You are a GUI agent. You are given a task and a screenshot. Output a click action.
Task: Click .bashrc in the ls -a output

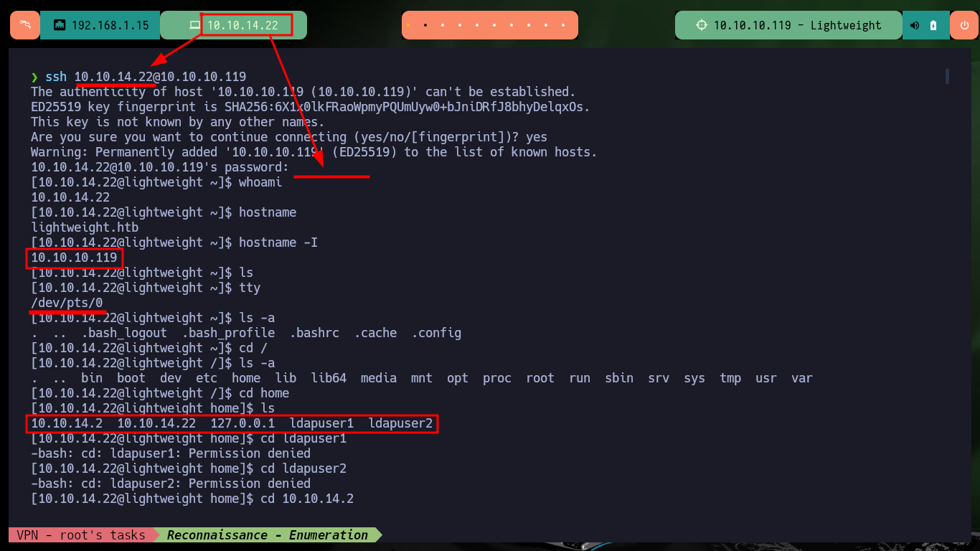tap(314, 333)
